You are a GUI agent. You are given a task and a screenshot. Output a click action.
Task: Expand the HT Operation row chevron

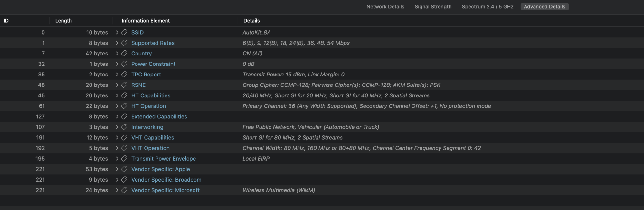point(117,106)
